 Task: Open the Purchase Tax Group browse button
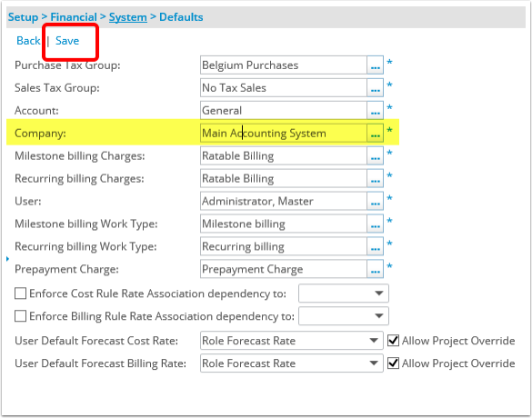(375, 65)
